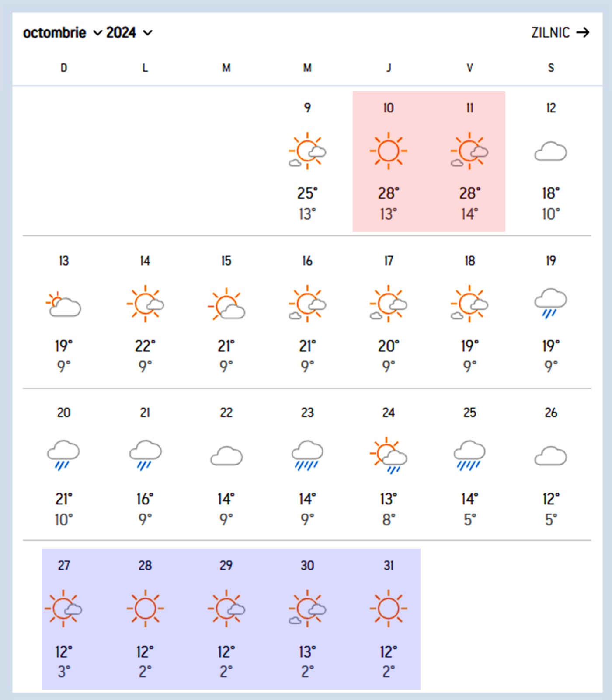This screenshot has height=700, width=612.
Task: Click the 5° low temperature on October 26
Action: coord(551,520)
